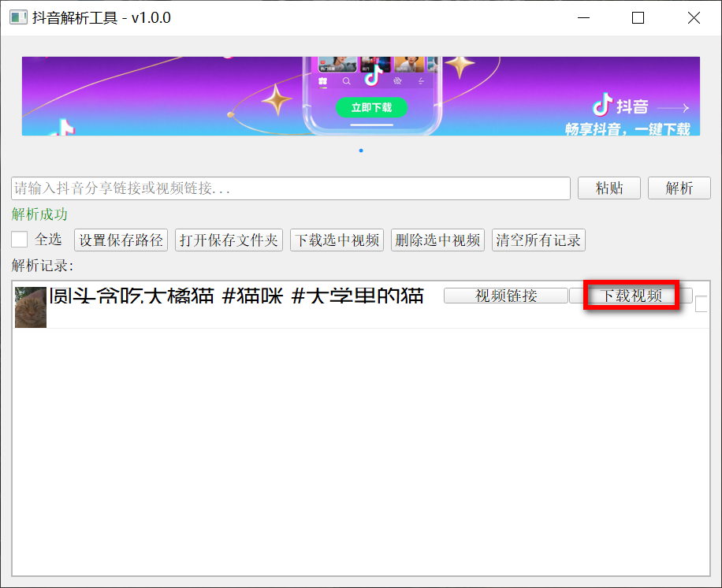Image resolution: width=722 pixels, height=588 pixels.
Task: Click the 粘贴 paste button
Action: 608,188
